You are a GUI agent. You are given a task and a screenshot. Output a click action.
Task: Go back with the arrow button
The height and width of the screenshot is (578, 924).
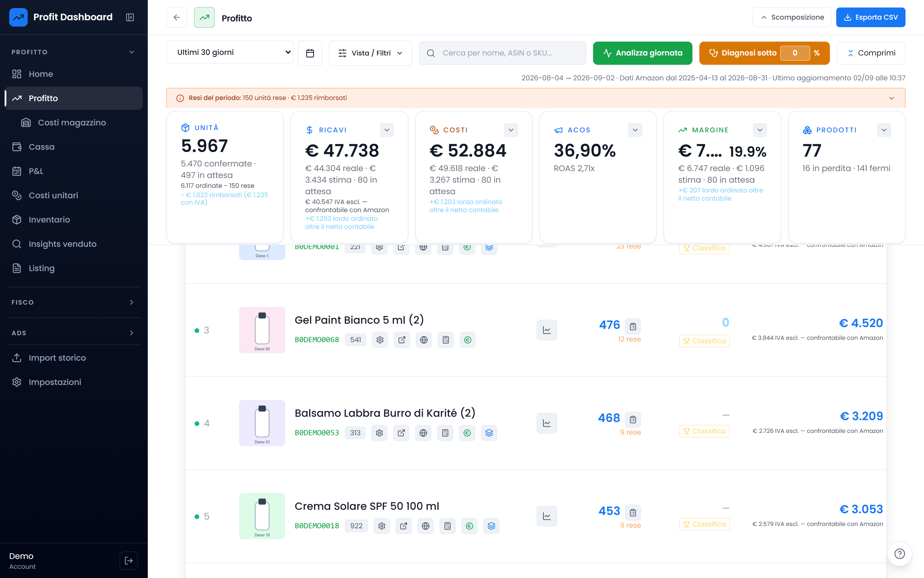click(x=176, y=17)
